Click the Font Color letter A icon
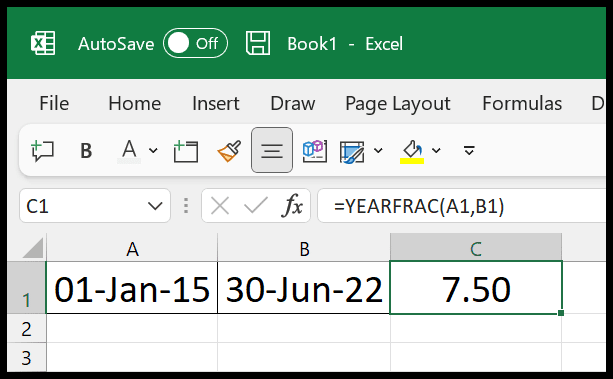 [x=129, y=151]
